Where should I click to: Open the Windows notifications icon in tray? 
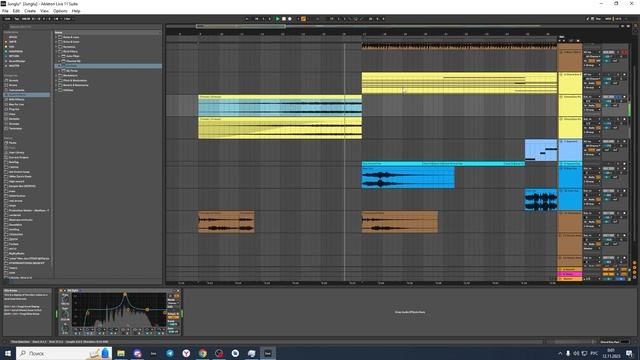629,353
